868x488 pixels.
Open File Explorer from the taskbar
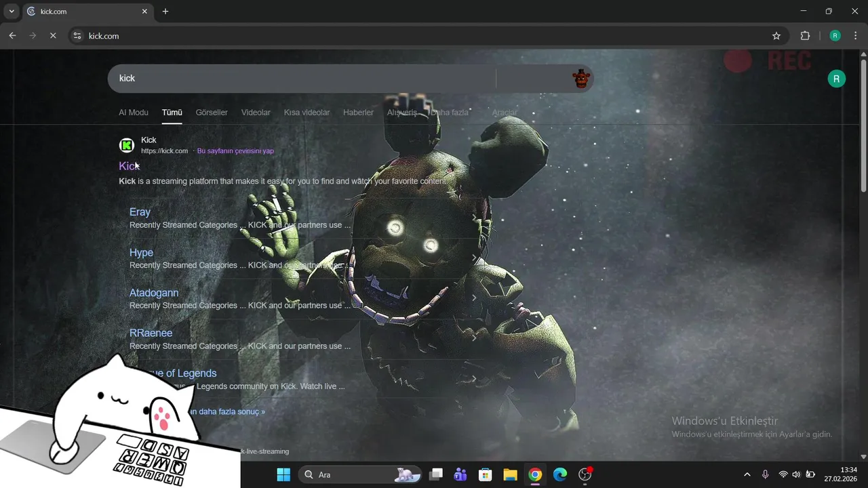[x=510, y=474]
